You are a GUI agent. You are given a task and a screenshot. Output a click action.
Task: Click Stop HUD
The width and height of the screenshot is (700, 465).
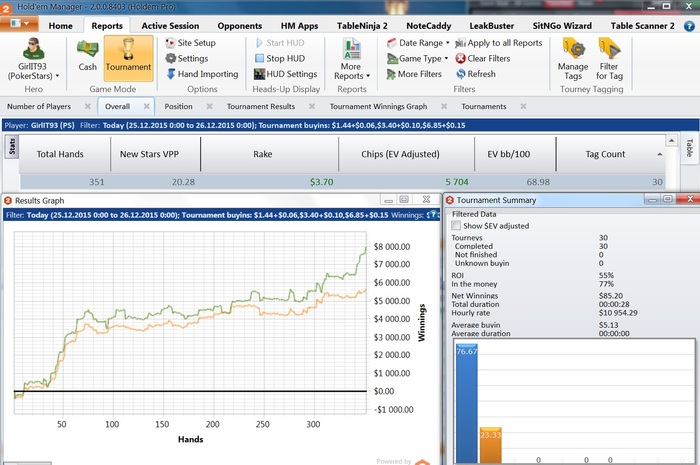(x=280, y=58)
